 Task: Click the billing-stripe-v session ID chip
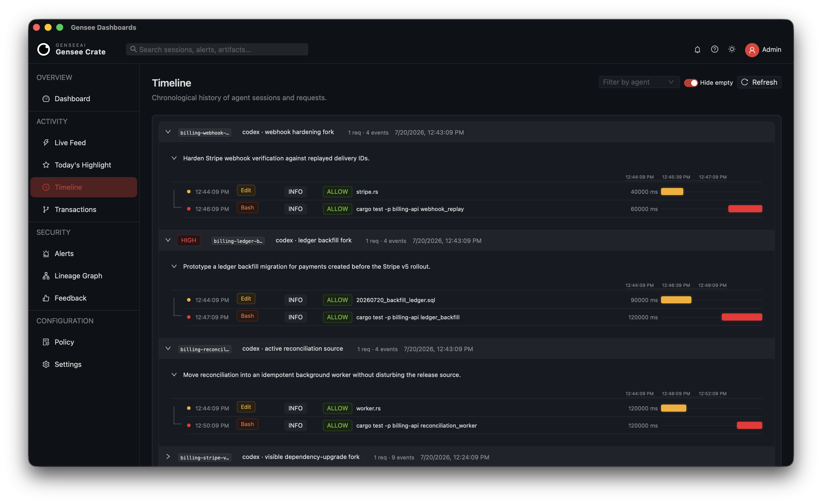pos(204,458)
